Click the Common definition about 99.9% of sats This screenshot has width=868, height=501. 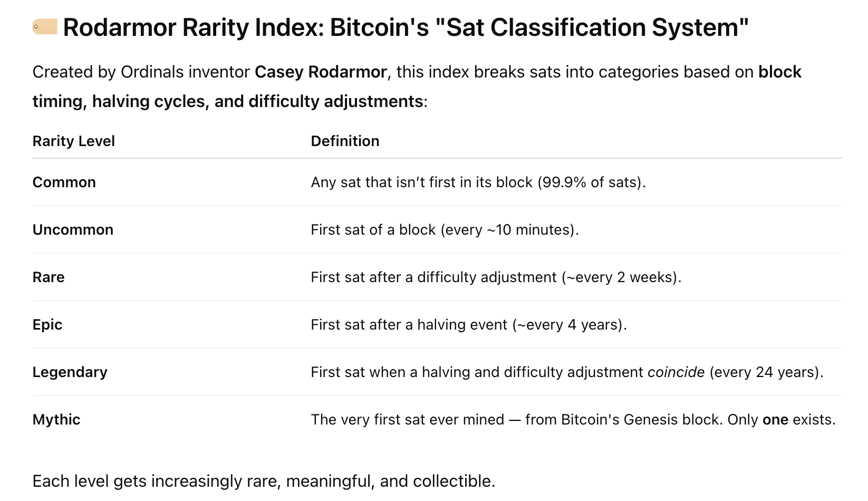[478, 182]
